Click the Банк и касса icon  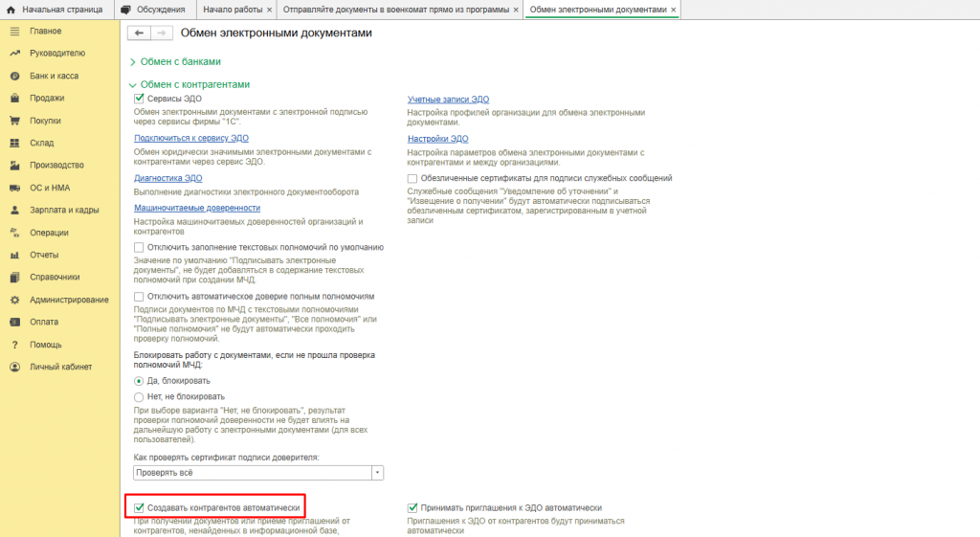click(15, 76)
